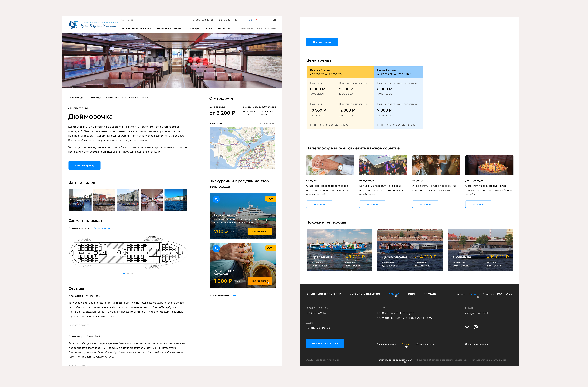The image size is (588, 387).
Task: Open ФЛОТ in top menu
Action: tap(209, 28)
